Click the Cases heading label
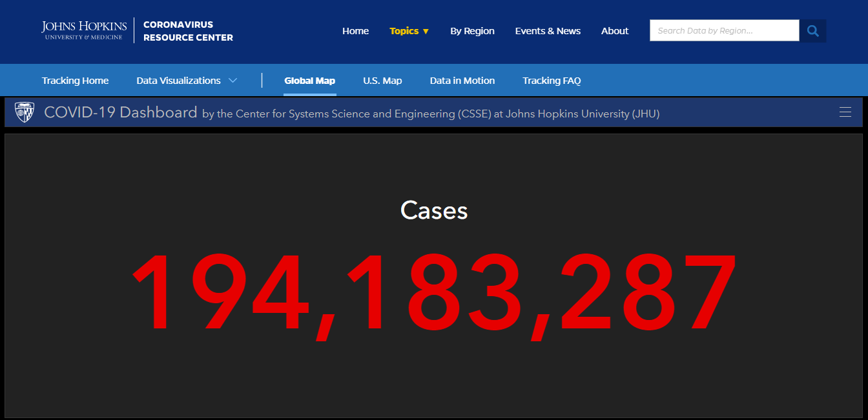 coord(434,210)
